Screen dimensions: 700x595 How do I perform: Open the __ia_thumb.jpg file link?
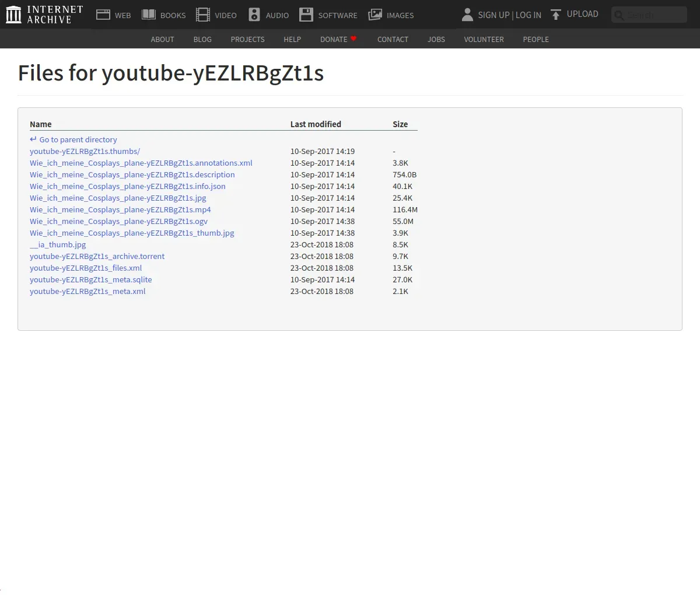pos(58,244)
